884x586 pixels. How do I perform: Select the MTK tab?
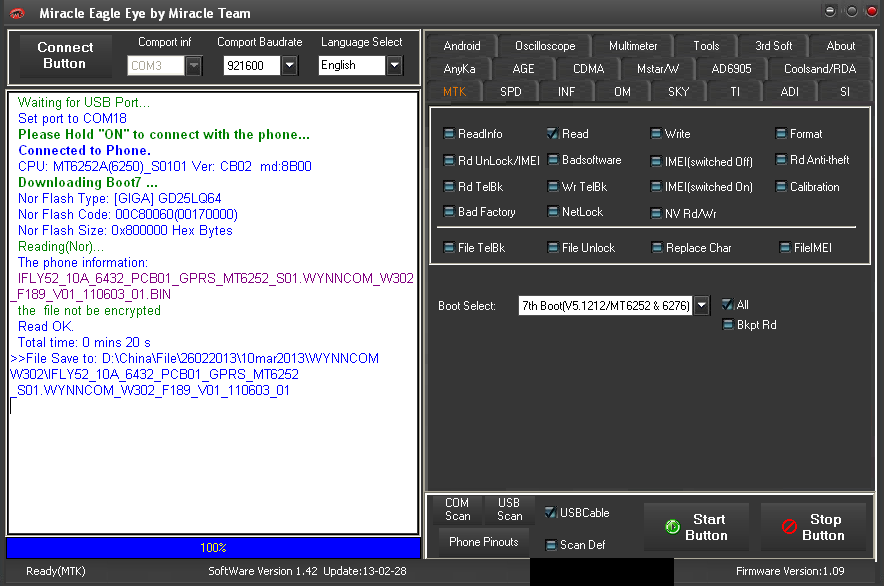click(454, 91)
